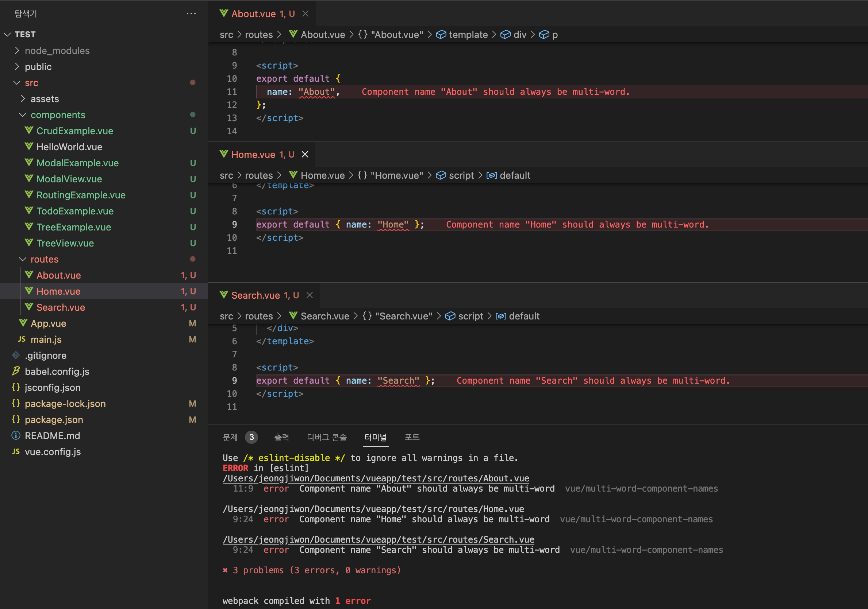The width and height of the screenshot is (868, 609).
Task: Select template in the About.vue breadcrumb
Action: pyautogui.click(x=468, y=34)
